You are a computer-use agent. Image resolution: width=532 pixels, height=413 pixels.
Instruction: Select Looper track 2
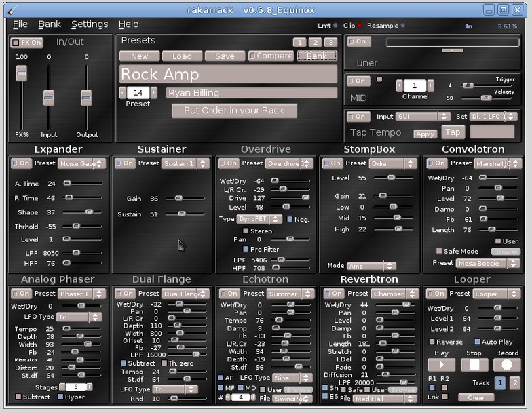pos(514,383)
